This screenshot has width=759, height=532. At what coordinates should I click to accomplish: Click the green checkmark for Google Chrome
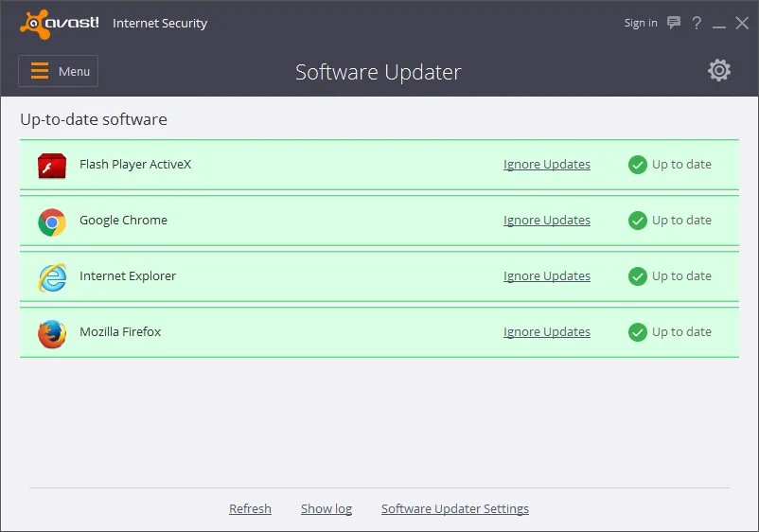tap(638, 221)
